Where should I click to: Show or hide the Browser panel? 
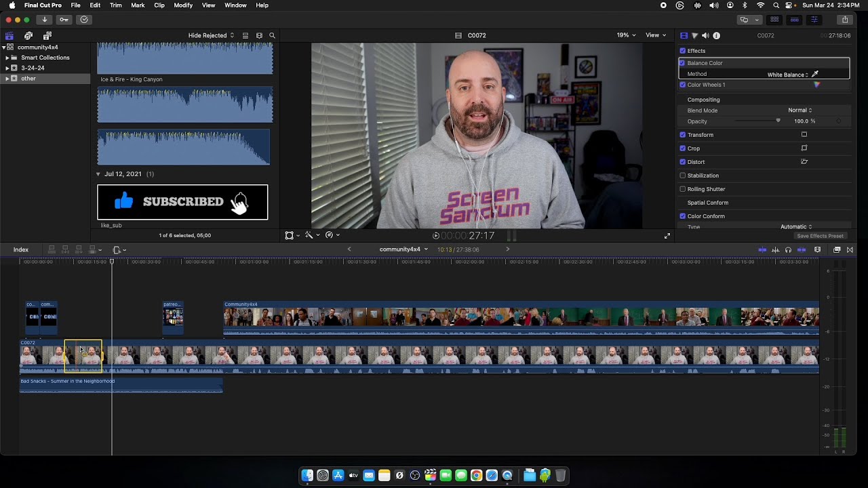[x=774, y=20]
